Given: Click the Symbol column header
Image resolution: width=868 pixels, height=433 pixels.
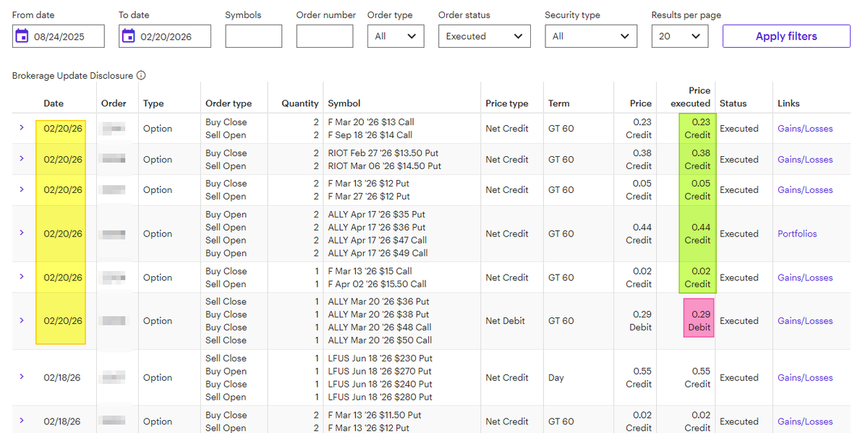Looking at the screenshot, I should pos(344,103).
